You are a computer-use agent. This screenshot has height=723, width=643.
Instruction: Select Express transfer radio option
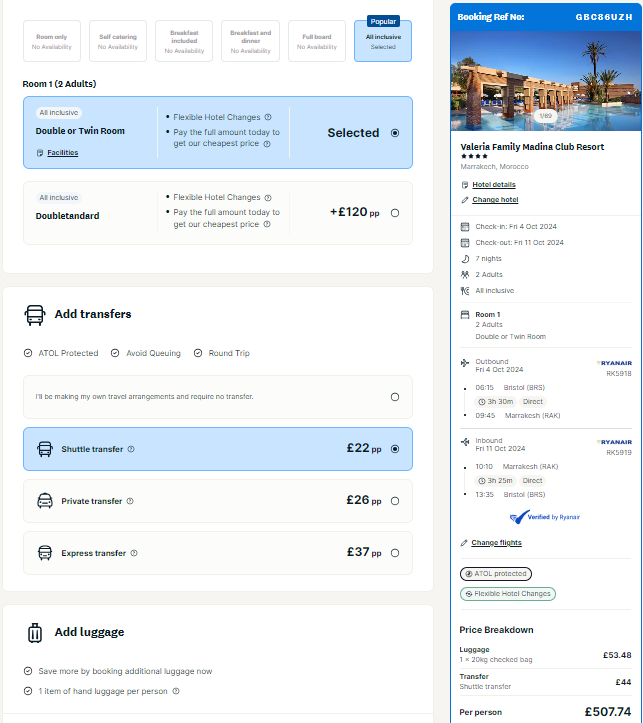click(395, 553)
